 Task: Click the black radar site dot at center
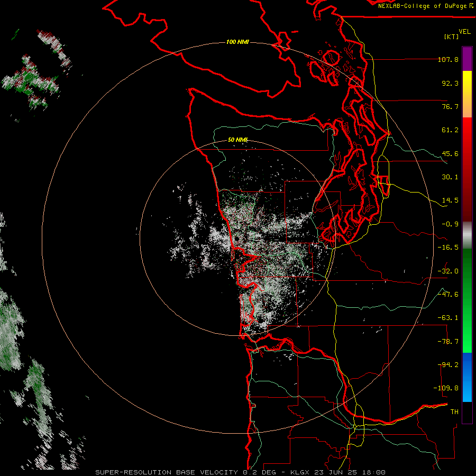coord(236,239)
